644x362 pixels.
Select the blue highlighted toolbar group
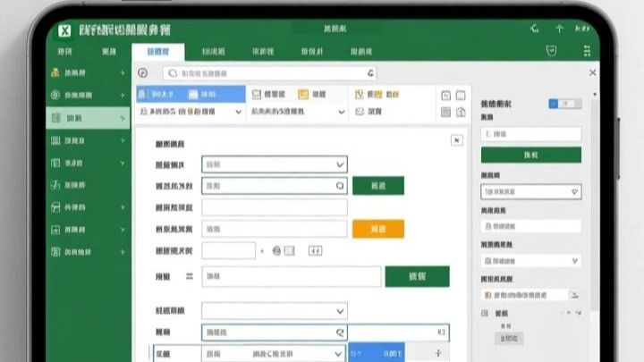click(191, 95)
